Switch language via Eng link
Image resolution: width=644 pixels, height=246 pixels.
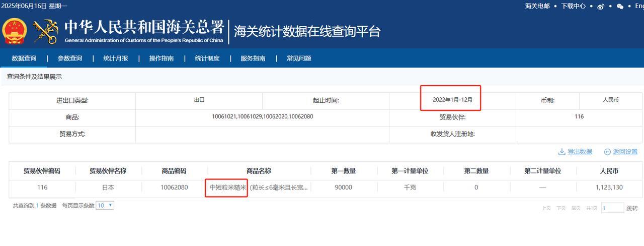tap(639, 6)
